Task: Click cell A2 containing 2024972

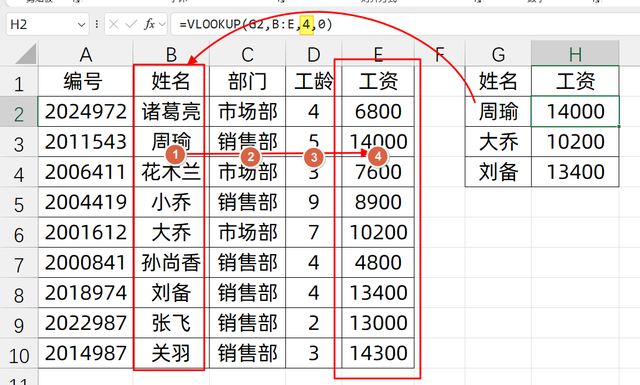Action: coord(86,111)
